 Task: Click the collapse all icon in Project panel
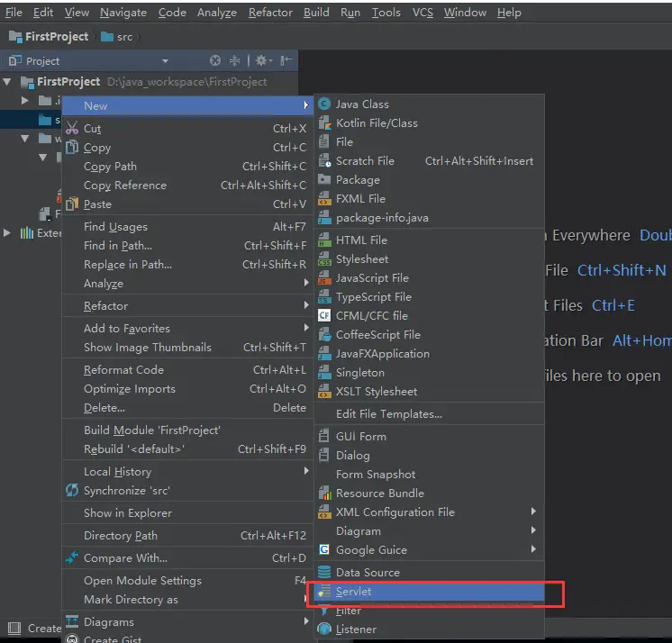click(234, 61)
